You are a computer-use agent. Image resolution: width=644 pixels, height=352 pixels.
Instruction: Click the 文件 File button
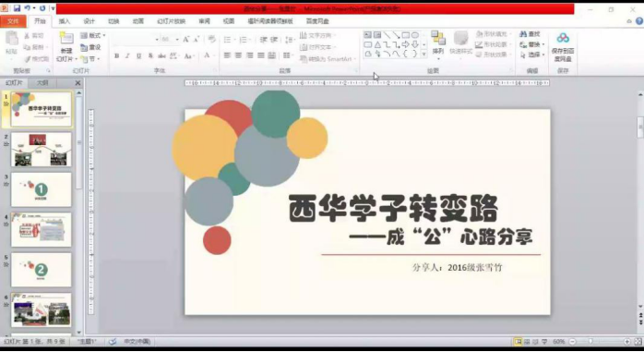coord(13,21)
